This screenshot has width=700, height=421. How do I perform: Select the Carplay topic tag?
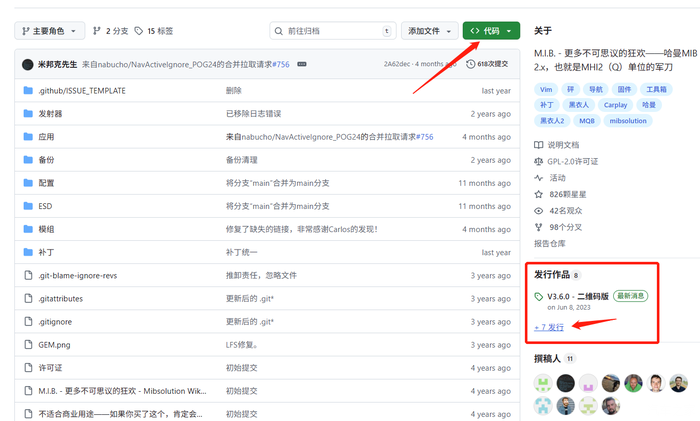point(615,104)
